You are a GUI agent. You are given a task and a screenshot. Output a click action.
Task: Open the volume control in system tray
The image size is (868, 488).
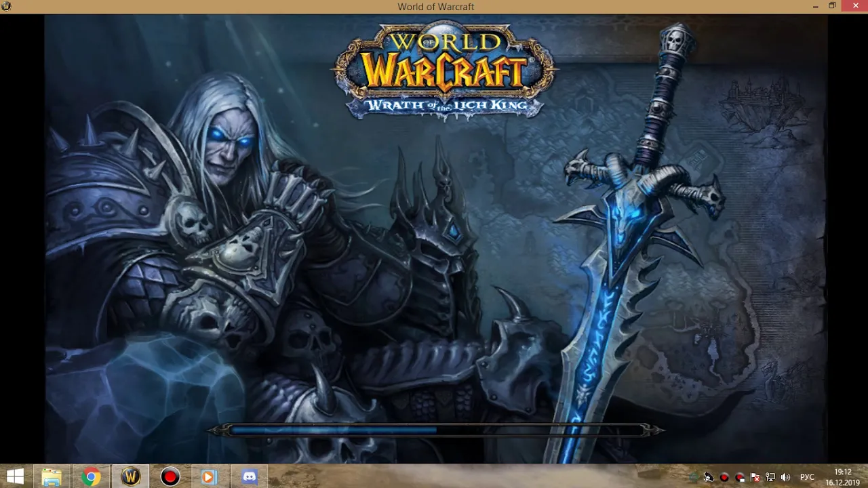pyautogui.click(x=785, y=477)
